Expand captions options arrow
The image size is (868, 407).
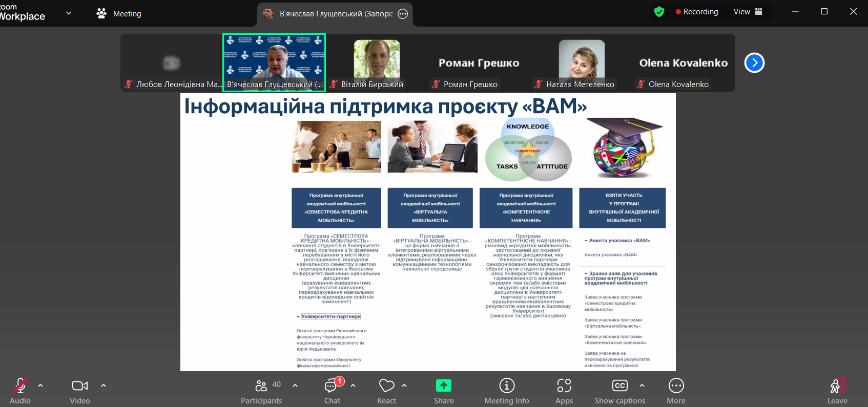click(x=642, y=385)
